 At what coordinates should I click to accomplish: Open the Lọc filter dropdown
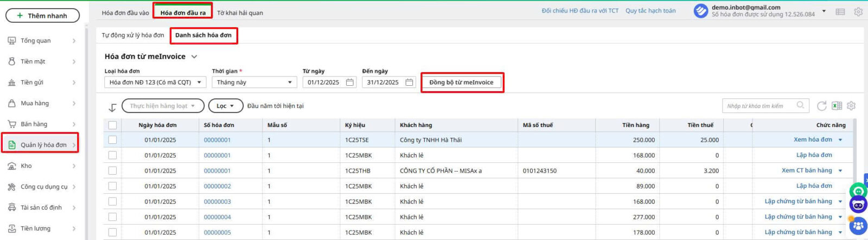[225, 106]
